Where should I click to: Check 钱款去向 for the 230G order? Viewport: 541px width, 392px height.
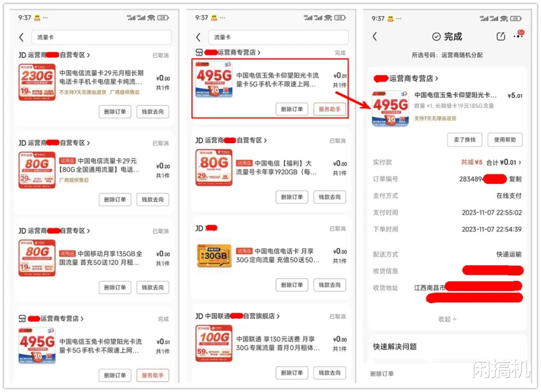153,112
